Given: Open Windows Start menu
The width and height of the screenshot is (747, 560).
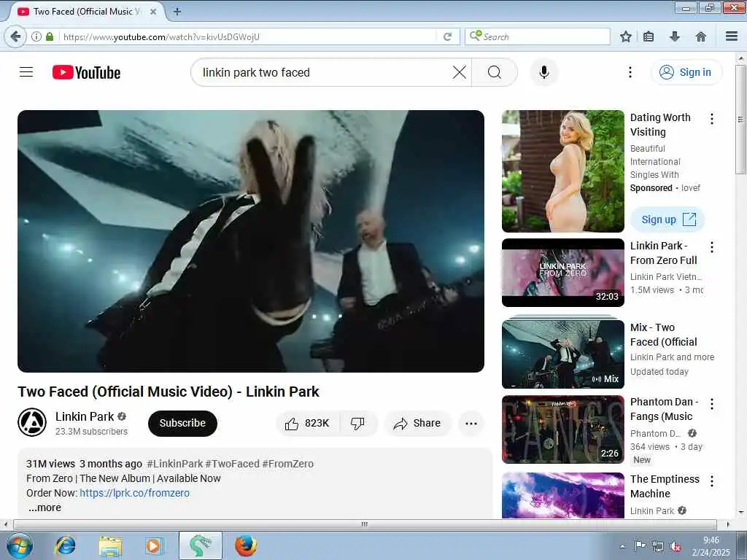Looking at the screenshot, I should (20, 545).
